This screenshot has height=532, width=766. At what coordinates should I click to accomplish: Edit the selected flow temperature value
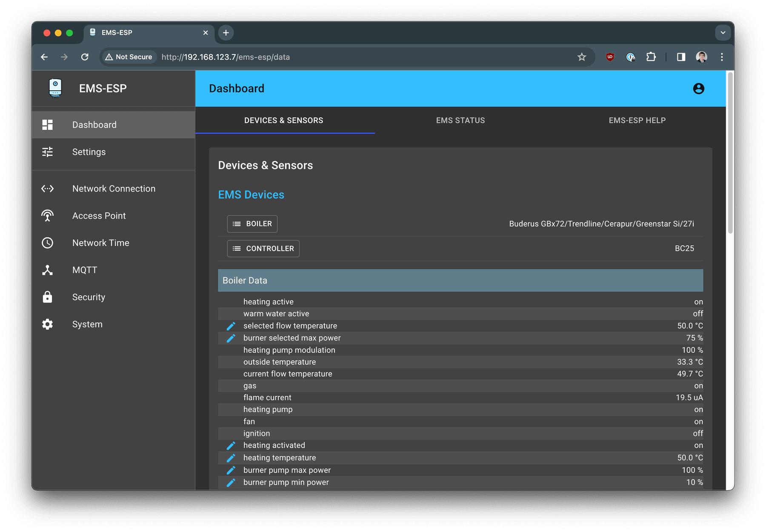pyautogui.click(x=231, y=326)
